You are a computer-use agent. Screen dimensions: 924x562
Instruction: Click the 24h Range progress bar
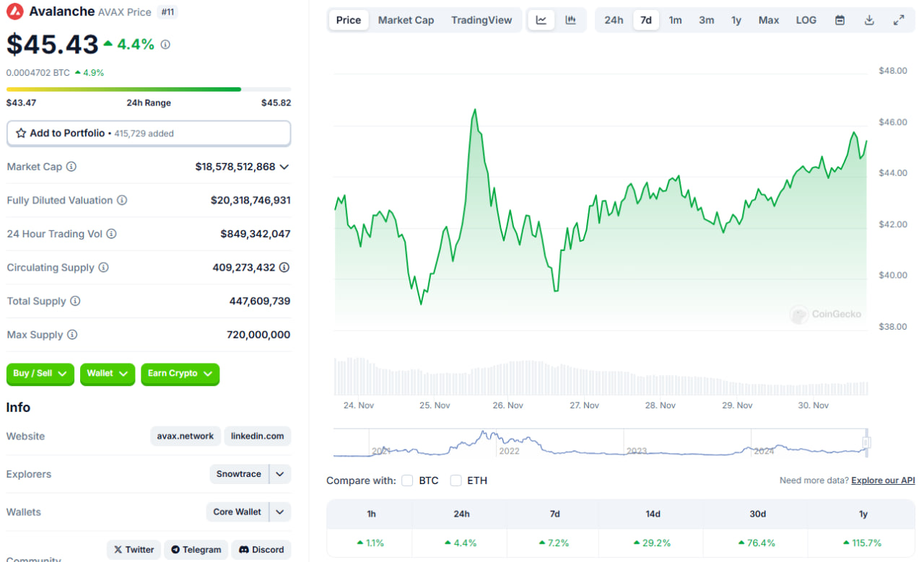tap(149, 89)
